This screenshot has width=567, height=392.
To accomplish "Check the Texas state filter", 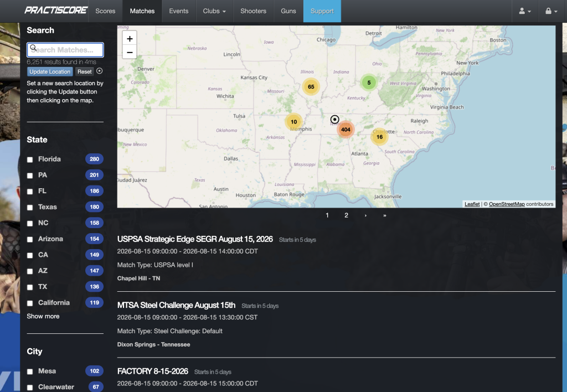I will pyautogui.click(x=30, y=207).
